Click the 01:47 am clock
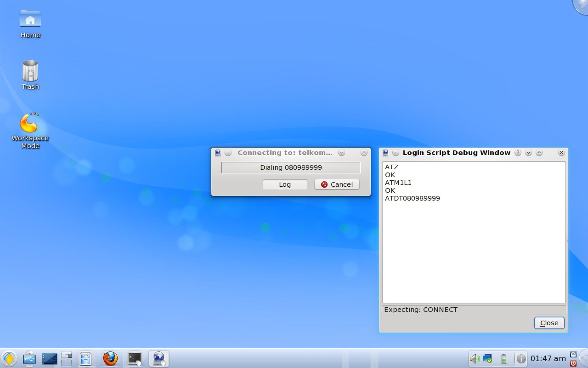 coord(548,358)
